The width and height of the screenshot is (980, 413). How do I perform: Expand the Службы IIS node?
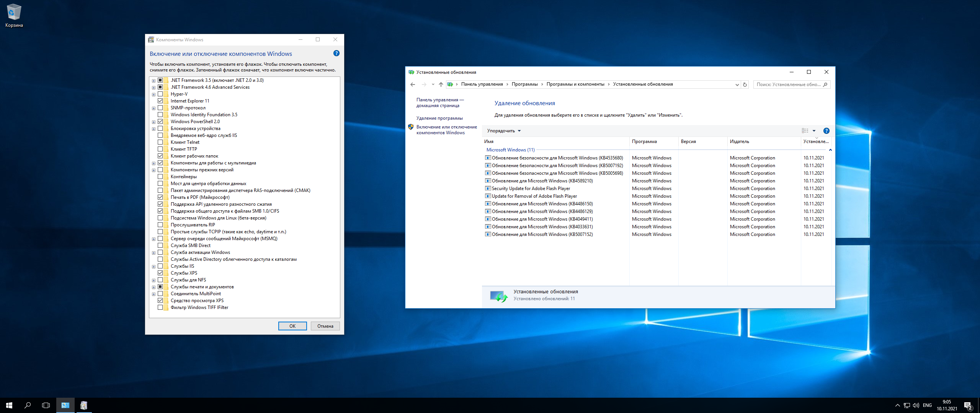[154, 267]
